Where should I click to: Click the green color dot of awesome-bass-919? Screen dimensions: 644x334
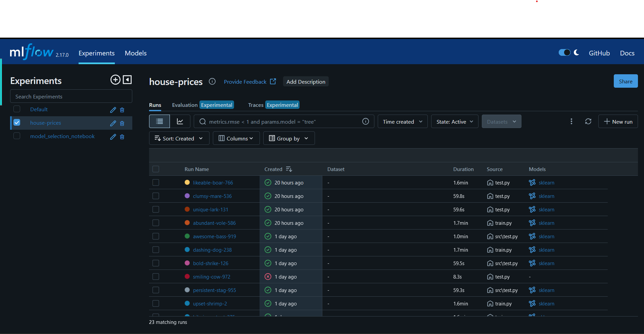point(187,236)
